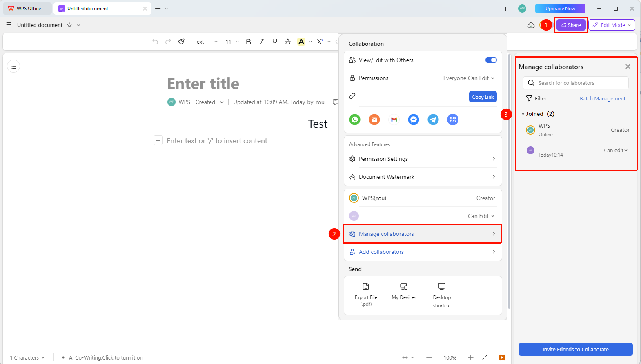Share via WhatsApp icon

pyautogui.click(x=355, y=120)
